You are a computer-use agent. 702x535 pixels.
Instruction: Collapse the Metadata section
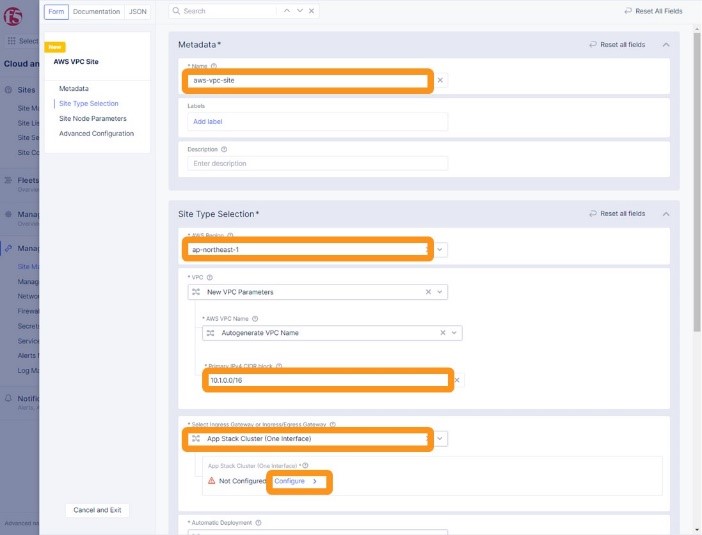[666, 44]
